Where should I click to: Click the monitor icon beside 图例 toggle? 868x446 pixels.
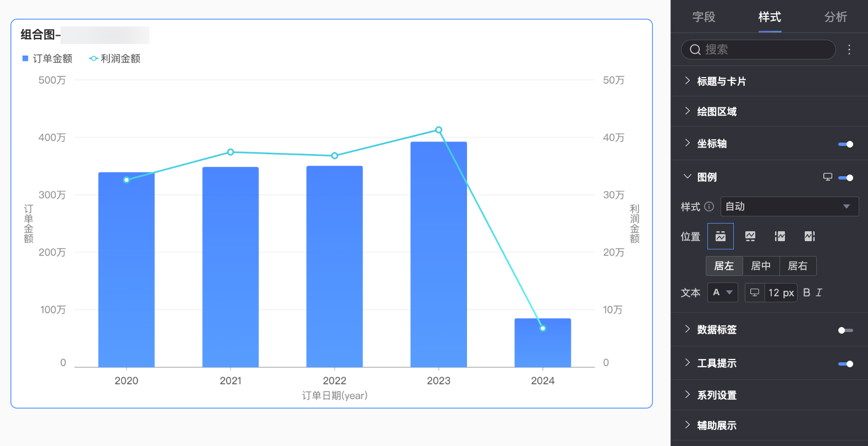click(827, 177)
